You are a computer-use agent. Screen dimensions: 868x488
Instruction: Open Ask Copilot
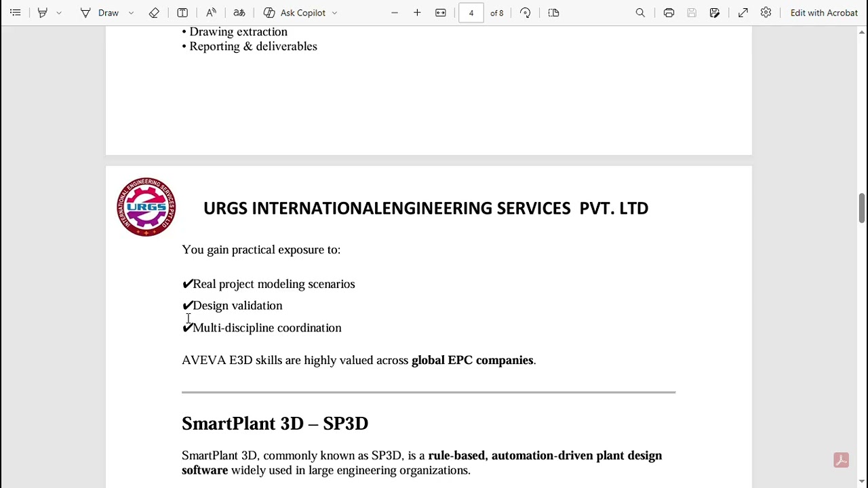[295, 13]
